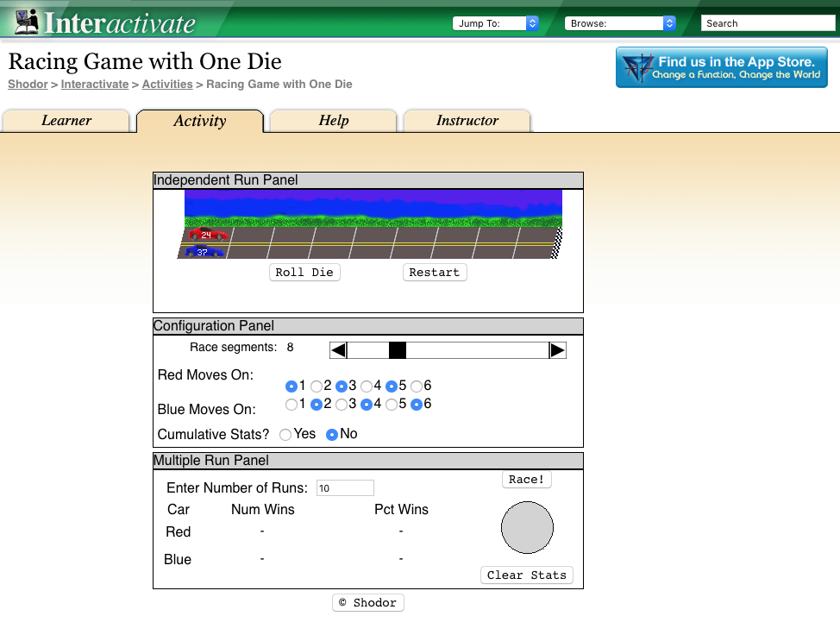This screenshot has height=641, width=840.
Task: Click the Race segments slider thumb
Action: [x=397, y=349]
